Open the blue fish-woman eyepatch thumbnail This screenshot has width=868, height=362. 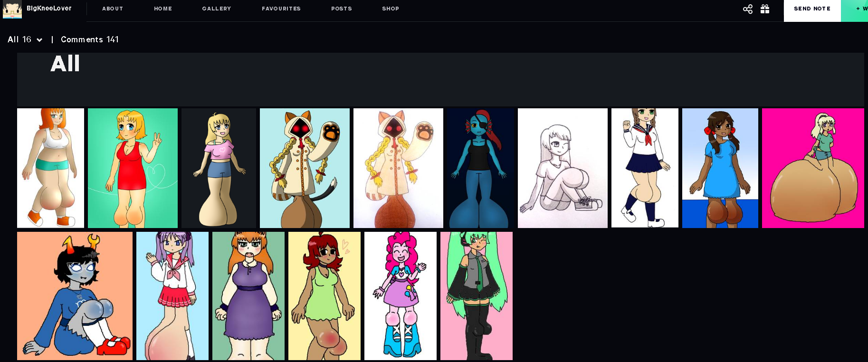point(480,168)
